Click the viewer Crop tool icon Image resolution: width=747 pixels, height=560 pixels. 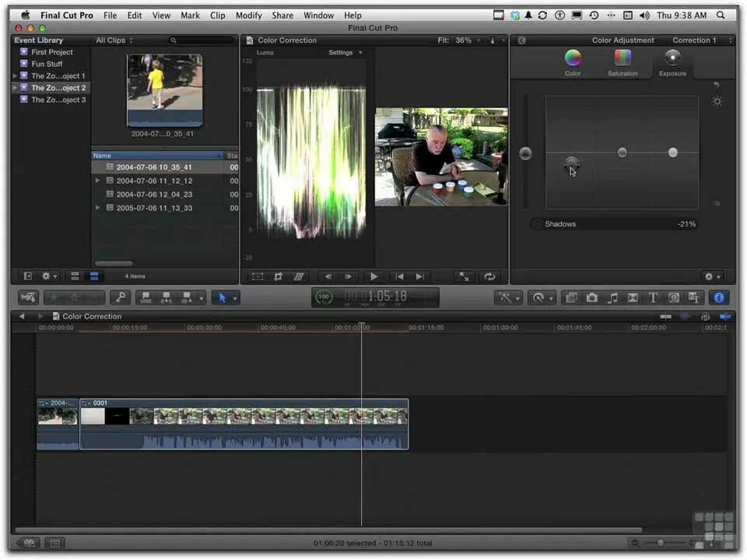tap(279, 277)
